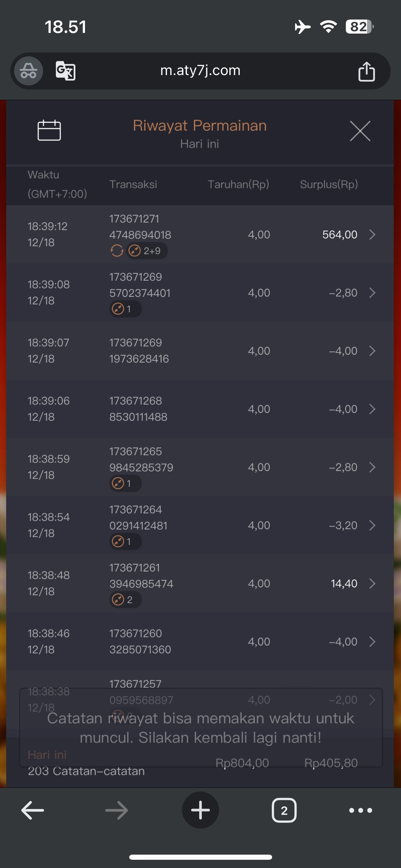The image size is (401, 868).
Task: Expand details for the 18:39:08 transaction
Action: coord(372,293)
